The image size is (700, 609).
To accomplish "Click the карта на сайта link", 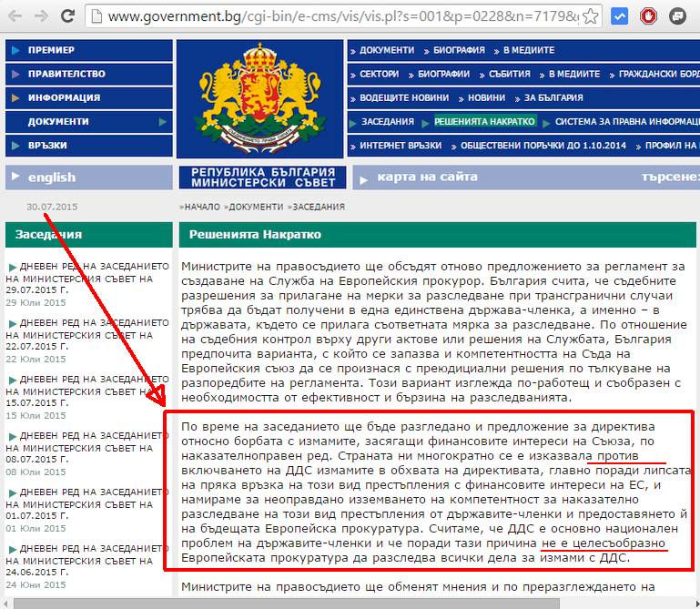I will tap(427, 178).
